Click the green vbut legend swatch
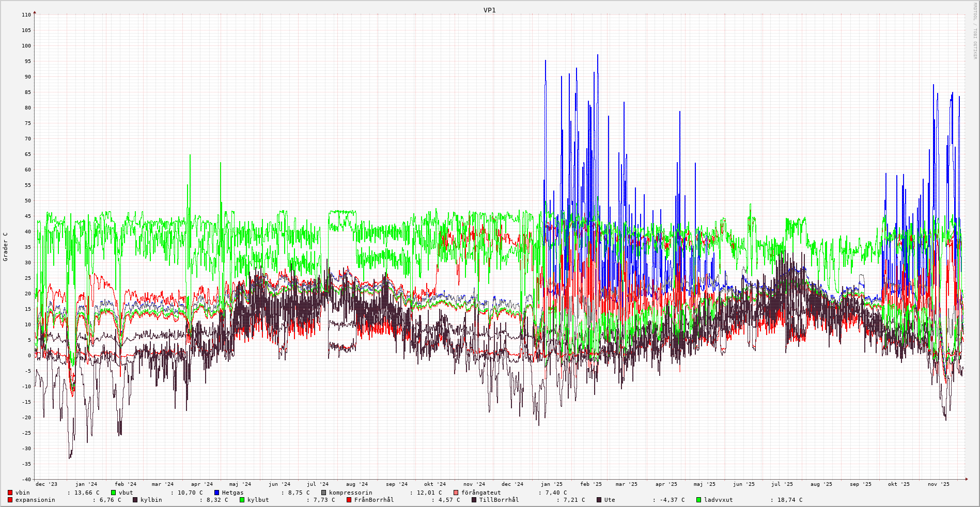The height and width of the screenshot is (507, 980). tap(113, 493)
